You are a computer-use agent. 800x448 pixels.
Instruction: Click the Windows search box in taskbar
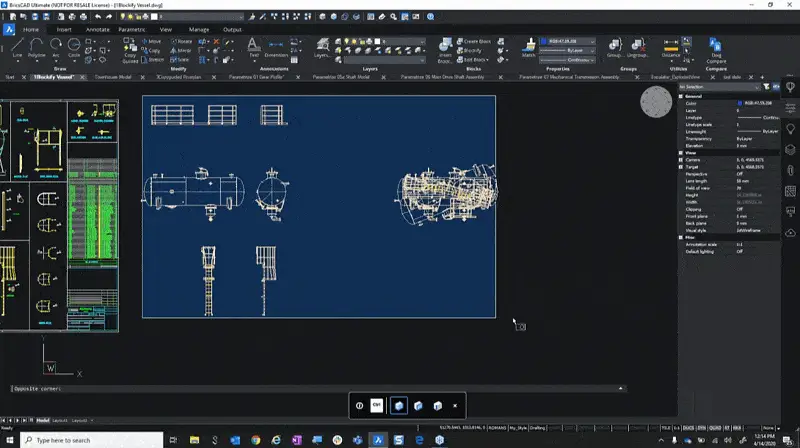click(x=80, y=440)
